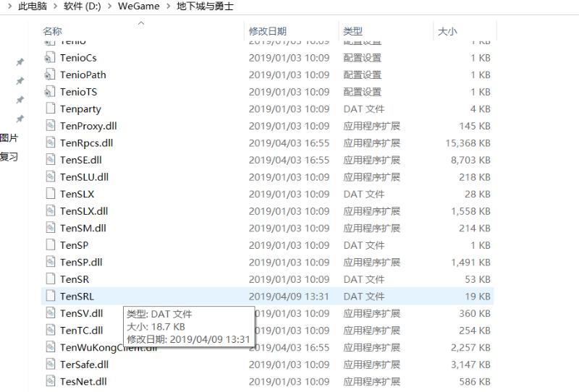Select the file name TenioCs
The height and width of the screenshot is (392, 579).
78,58
